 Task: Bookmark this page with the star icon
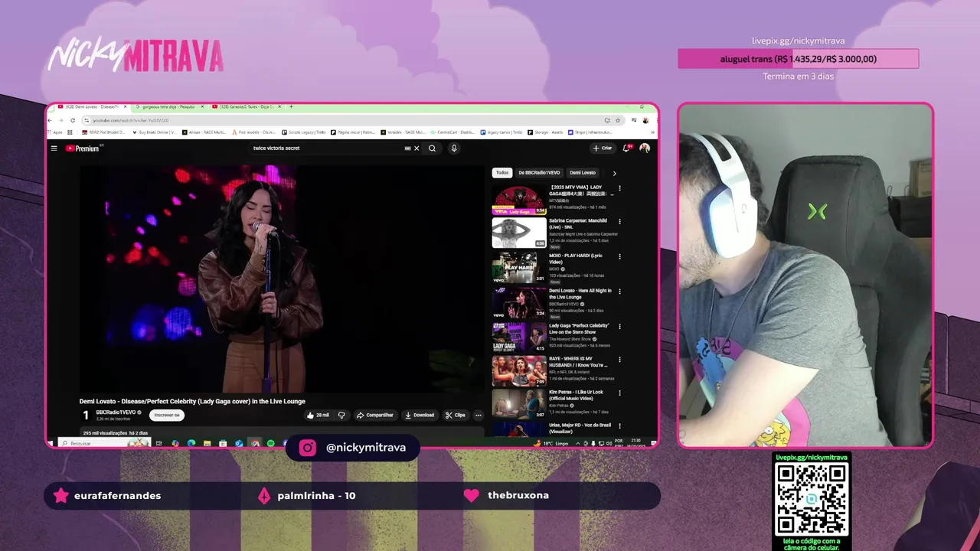tap(618, 120)
